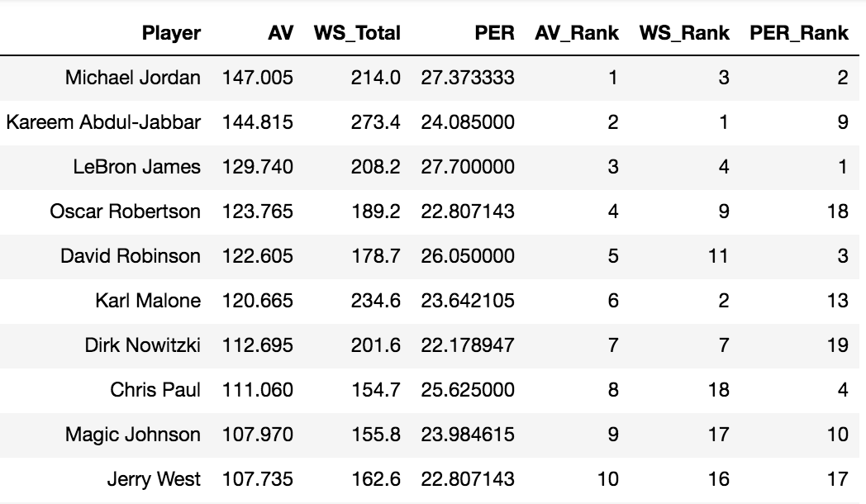Viewport: 866px width, 504px height.
Task: Click Oscar Robertson's AV value 123.765
Action: tap(257, 212)
